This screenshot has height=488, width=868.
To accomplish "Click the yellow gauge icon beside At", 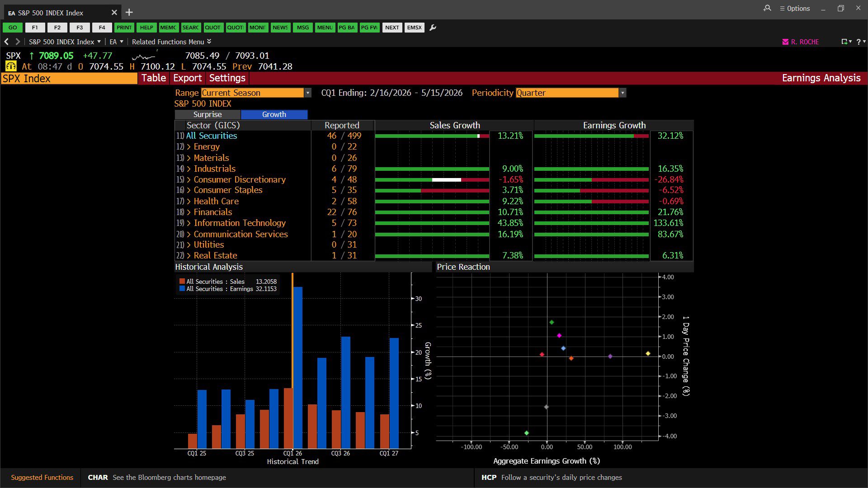I will coord(11,66).
